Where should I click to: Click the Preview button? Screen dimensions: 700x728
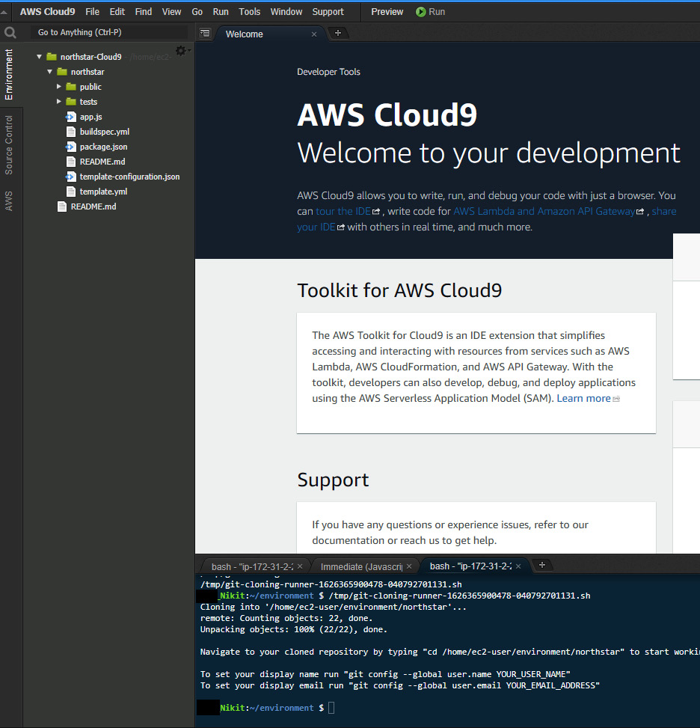click(387, 12)
